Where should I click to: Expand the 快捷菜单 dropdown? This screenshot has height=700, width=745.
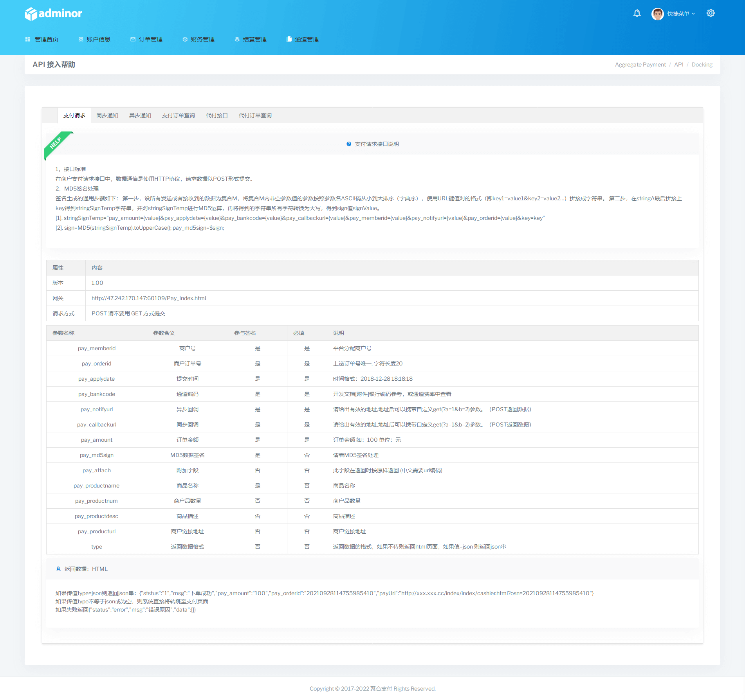point(681,14)
